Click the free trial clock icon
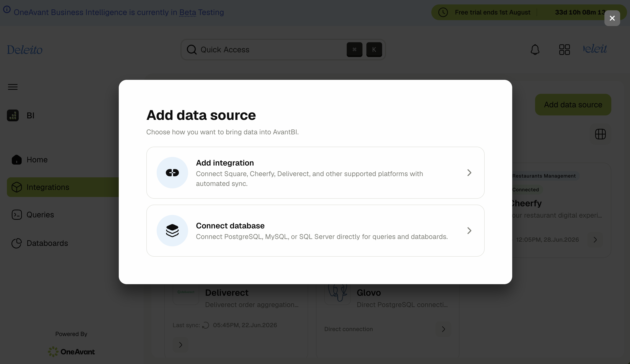 click(443, 12)
